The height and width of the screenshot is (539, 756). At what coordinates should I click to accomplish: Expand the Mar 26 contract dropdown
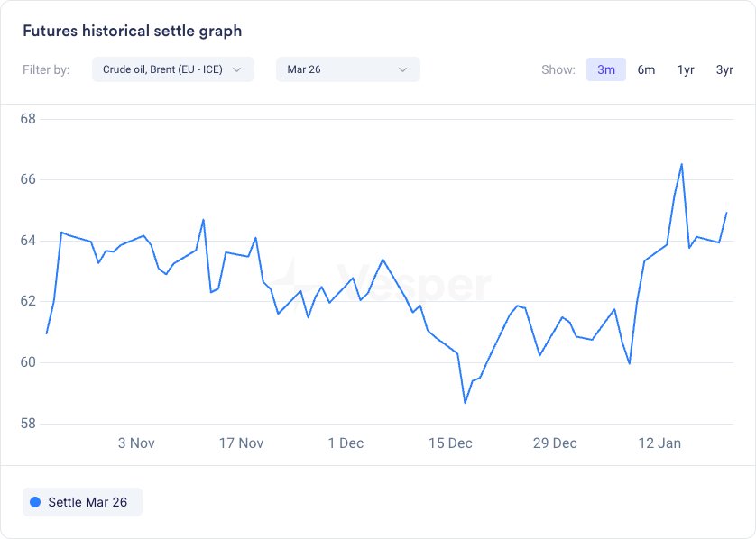tap(347, 69)
